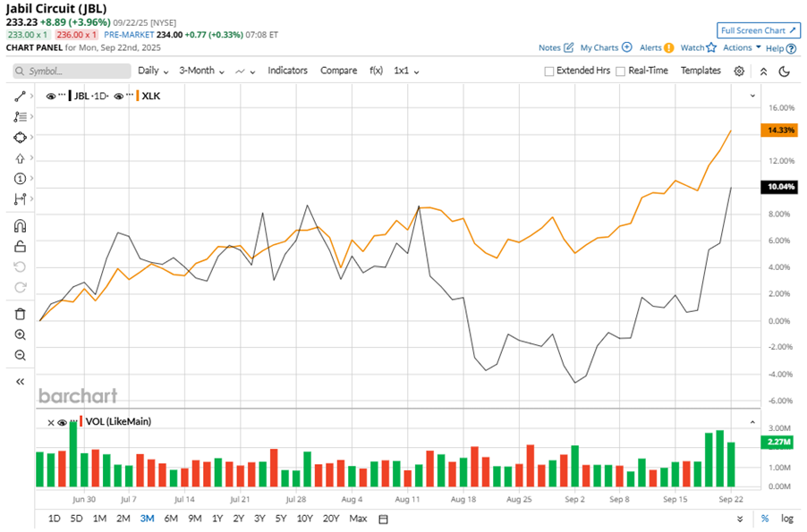Expand the bottom range bar double chevron
Screen dimensions: 807x532
click(740, 519)
